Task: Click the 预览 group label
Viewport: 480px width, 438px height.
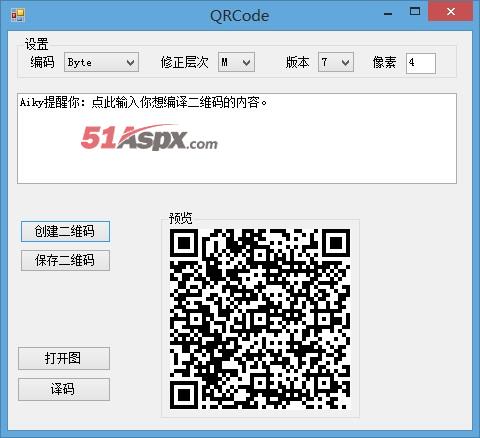Action: (181, 218)
